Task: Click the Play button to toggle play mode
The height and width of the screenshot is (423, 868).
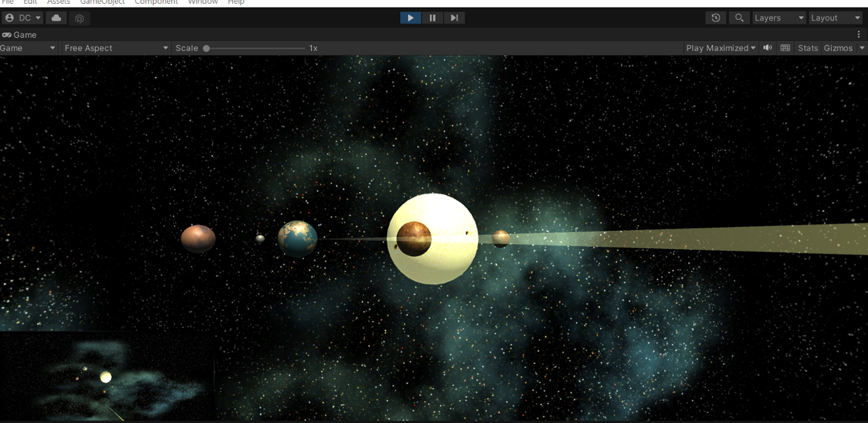Action: point(410,18)
